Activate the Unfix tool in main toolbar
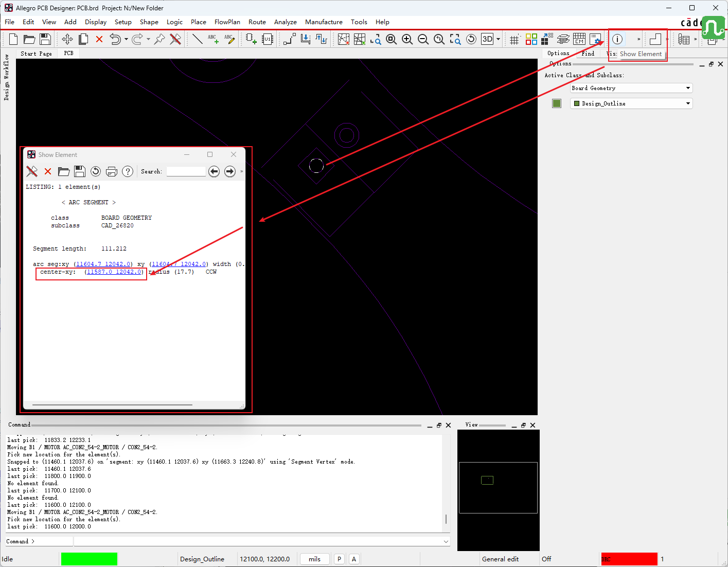This screenshot has height=567, width=728. pos(175,39)
